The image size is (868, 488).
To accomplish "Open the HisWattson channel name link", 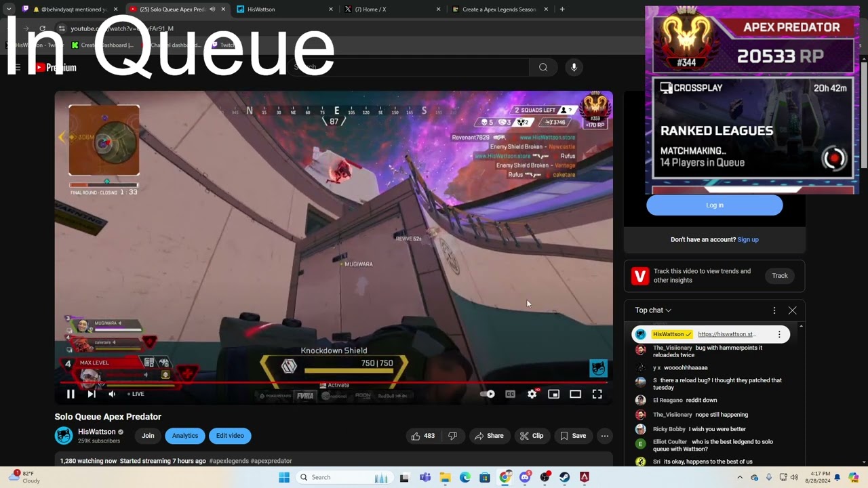I will (97, 432).
